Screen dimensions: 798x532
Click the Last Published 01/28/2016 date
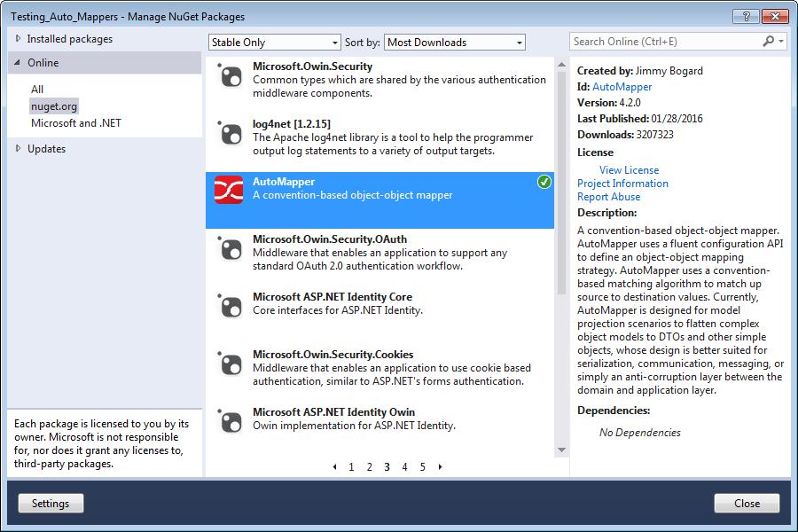[x=677, y=119]
